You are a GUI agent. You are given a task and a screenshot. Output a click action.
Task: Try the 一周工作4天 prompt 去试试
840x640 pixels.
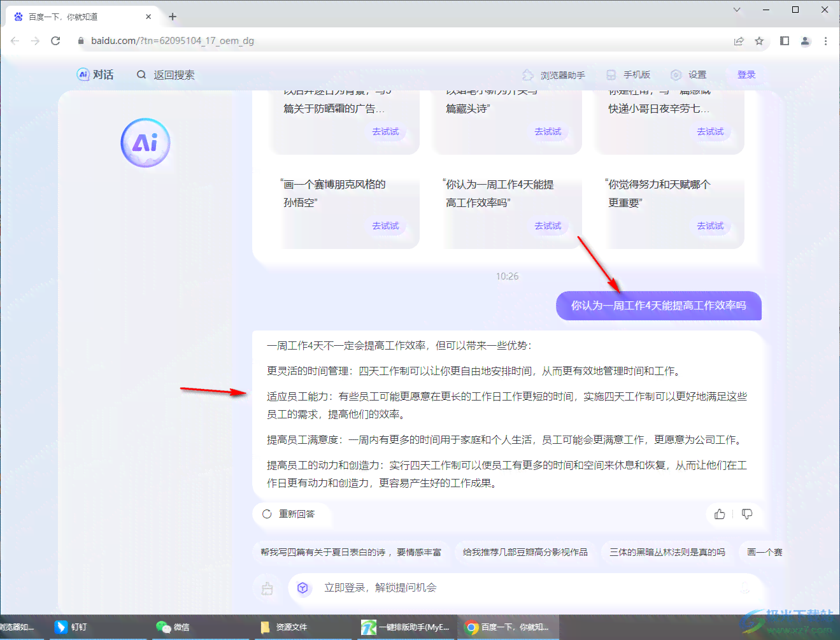coord(548,226)
